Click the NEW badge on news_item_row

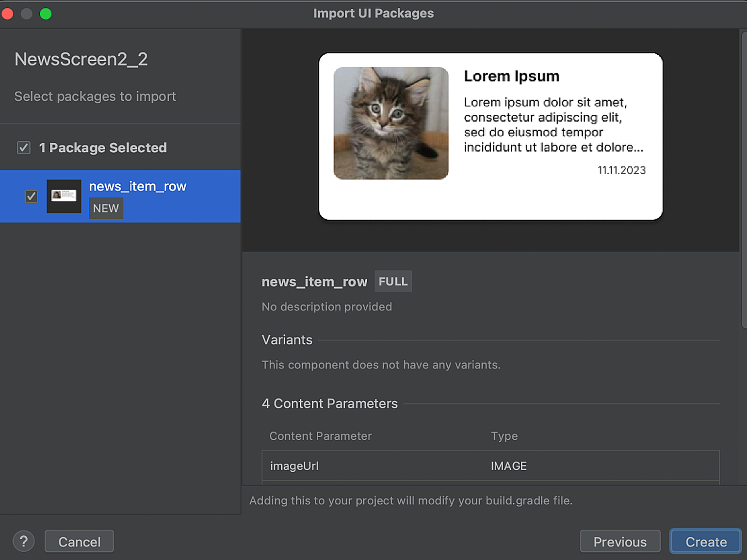click(x=106, y=208)
